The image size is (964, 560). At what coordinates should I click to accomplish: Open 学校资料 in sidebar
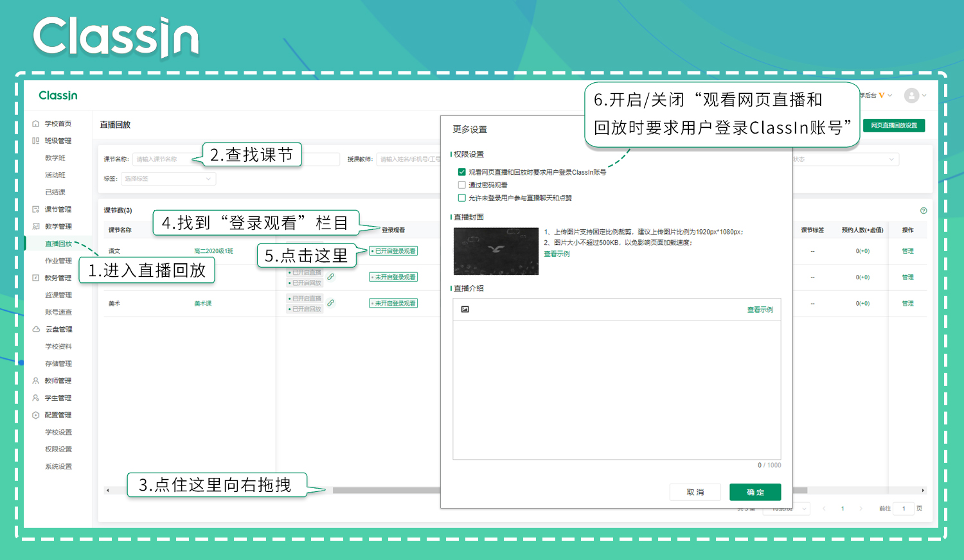58,347
